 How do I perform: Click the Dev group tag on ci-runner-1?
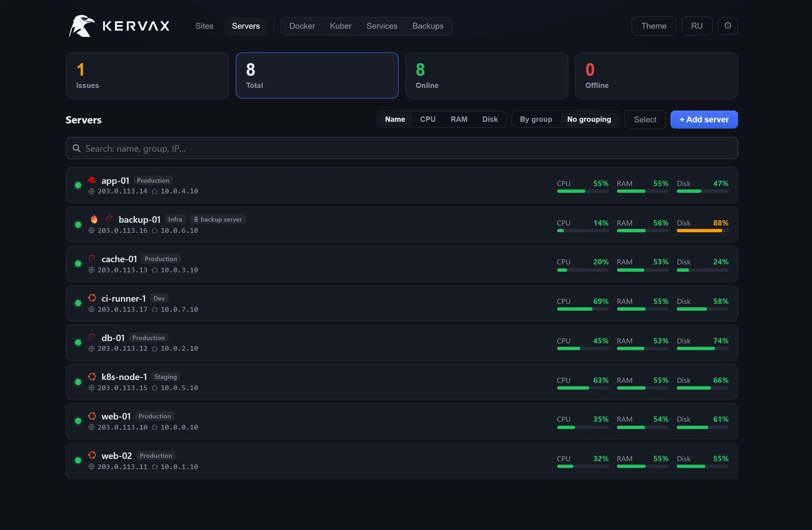(x=159, y=298)
